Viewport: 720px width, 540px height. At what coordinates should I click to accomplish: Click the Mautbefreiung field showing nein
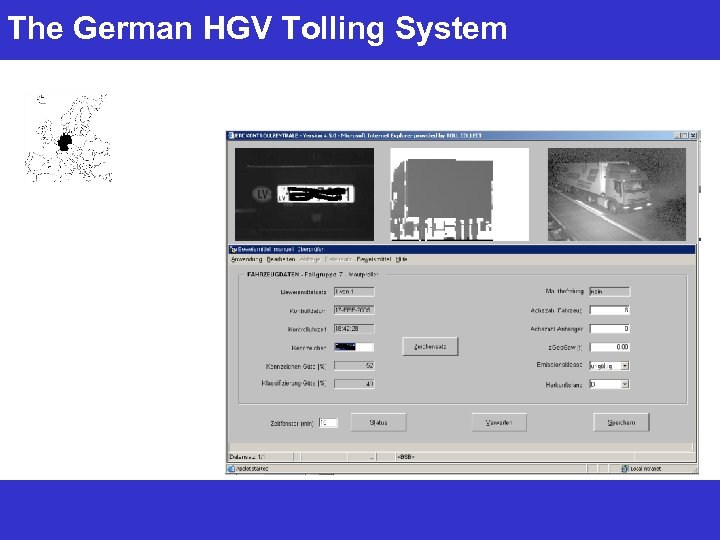coord(609,292)
